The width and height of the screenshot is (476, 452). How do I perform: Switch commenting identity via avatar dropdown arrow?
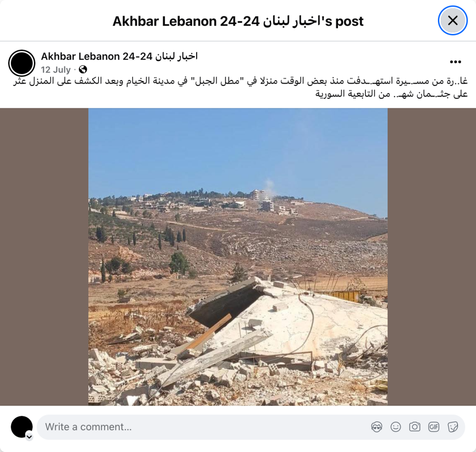(29, 437)
